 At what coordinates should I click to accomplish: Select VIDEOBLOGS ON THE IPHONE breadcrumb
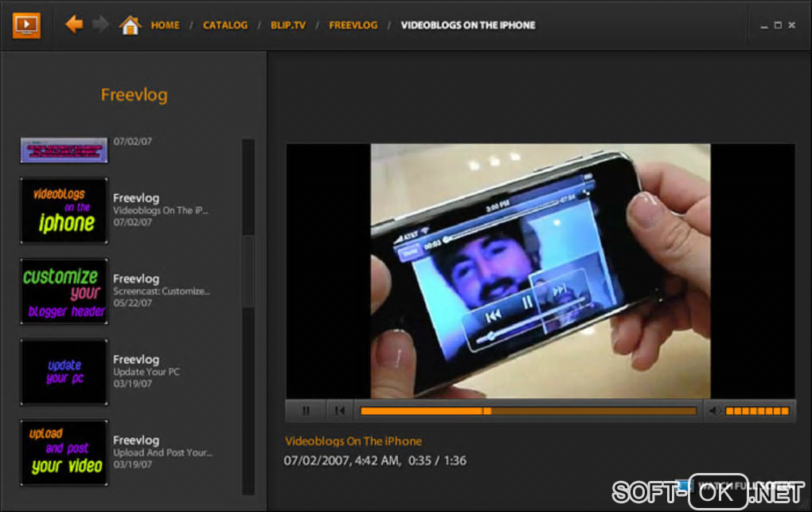pos(468,25)
